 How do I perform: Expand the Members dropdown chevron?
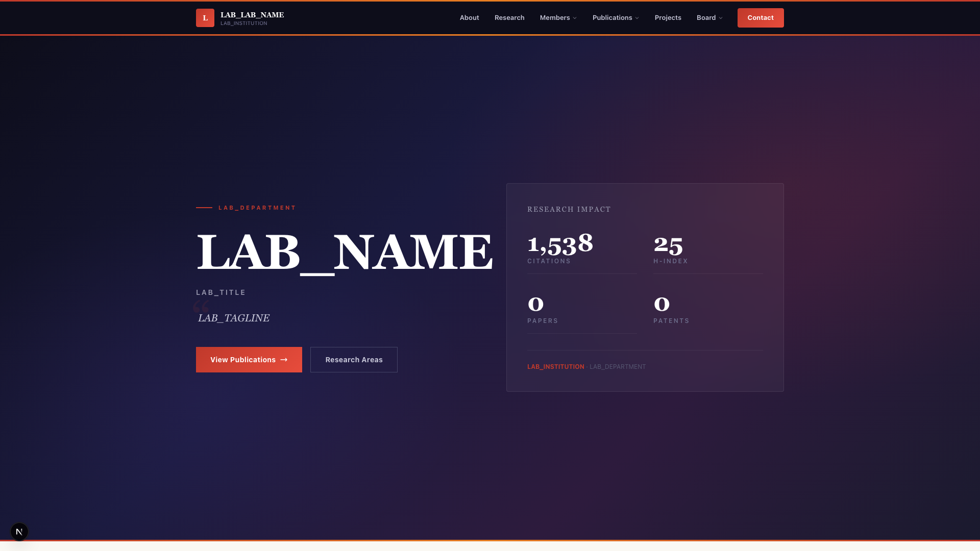tap(575, 18)
